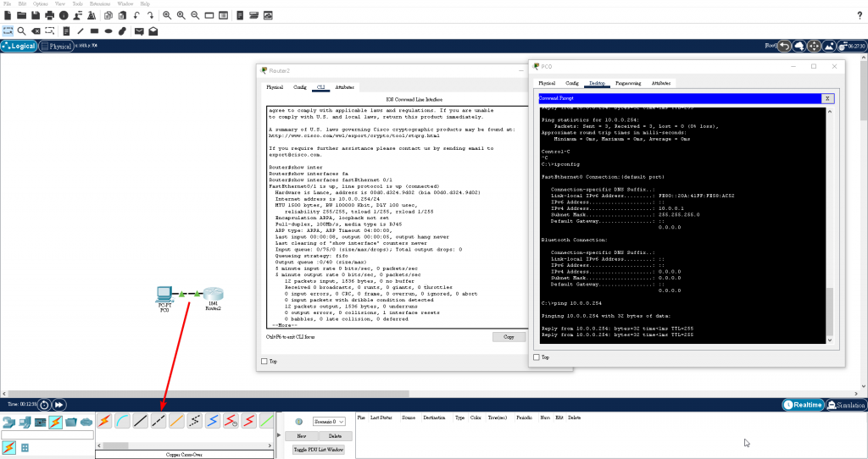The image size is (868, 459).
Task: Open the Physical tab in the Router2 window
Action: [275, 87]
